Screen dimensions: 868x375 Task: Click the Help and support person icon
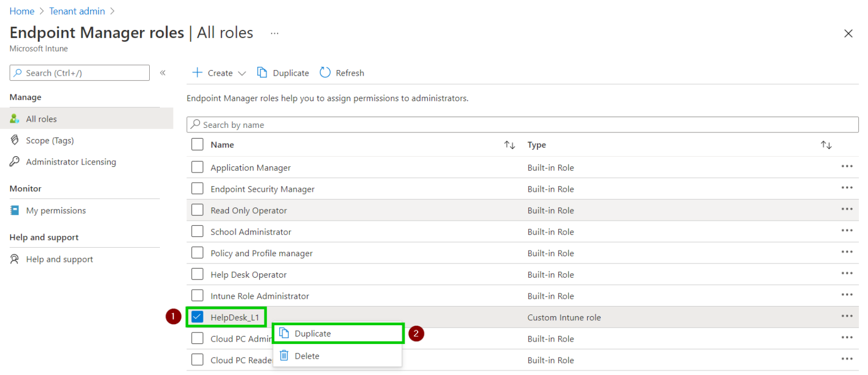pos(15,259)
